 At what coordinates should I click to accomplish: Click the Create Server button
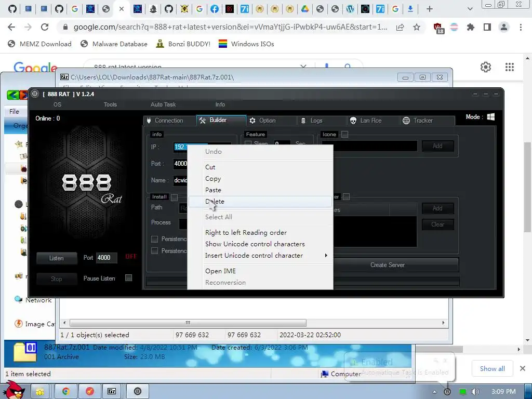(x=387, y=264)
